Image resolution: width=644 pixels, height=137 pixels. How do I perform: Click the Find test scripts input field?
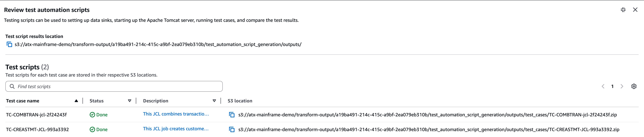click(100, 86)
